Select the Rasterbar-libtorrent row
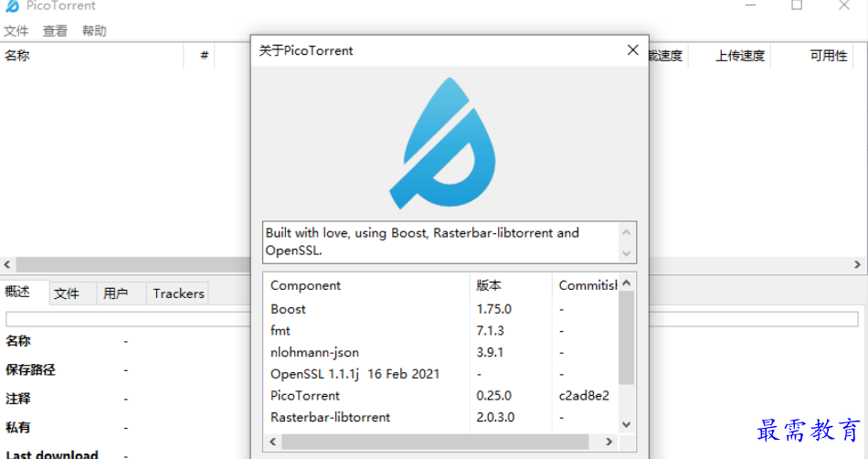Image resolution: width=868 pixels, height=459 pixels. point(441,417)
